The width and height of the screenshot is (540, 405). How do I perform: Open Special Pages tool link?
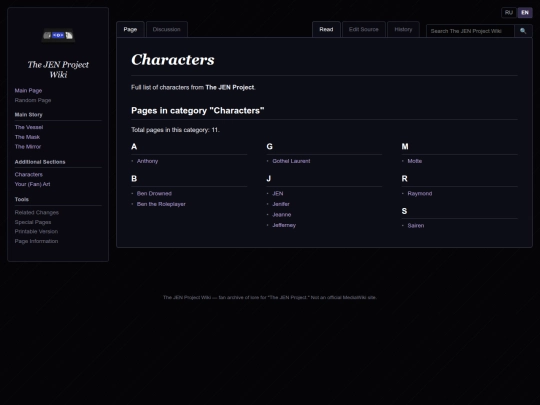(x=33, y=222)
